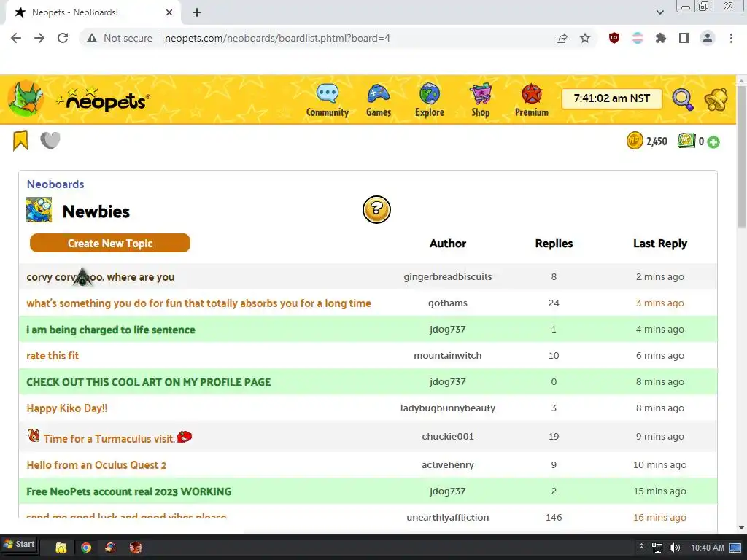Open 'Hello from an Oculus Quest 2' topic

click(96, 465)
